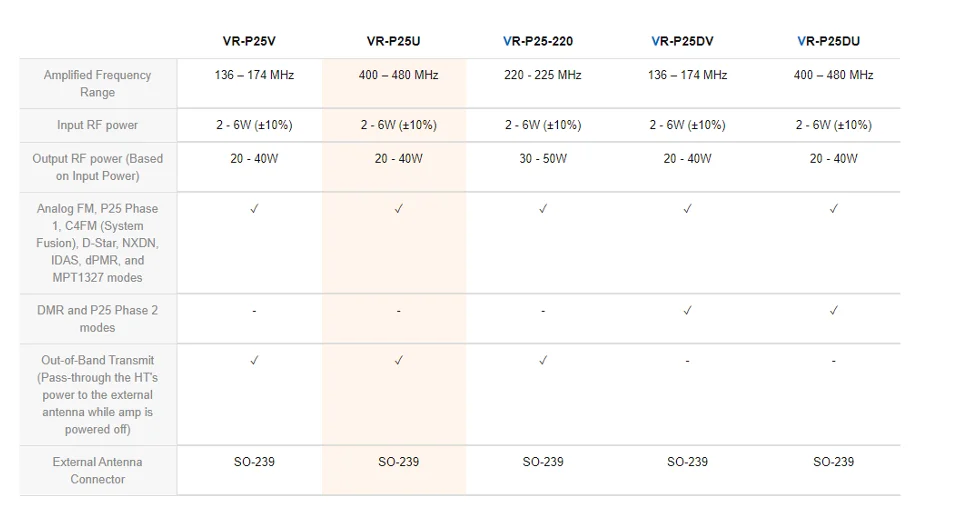Open the VR-P25-220 product link

coord(538,41)
